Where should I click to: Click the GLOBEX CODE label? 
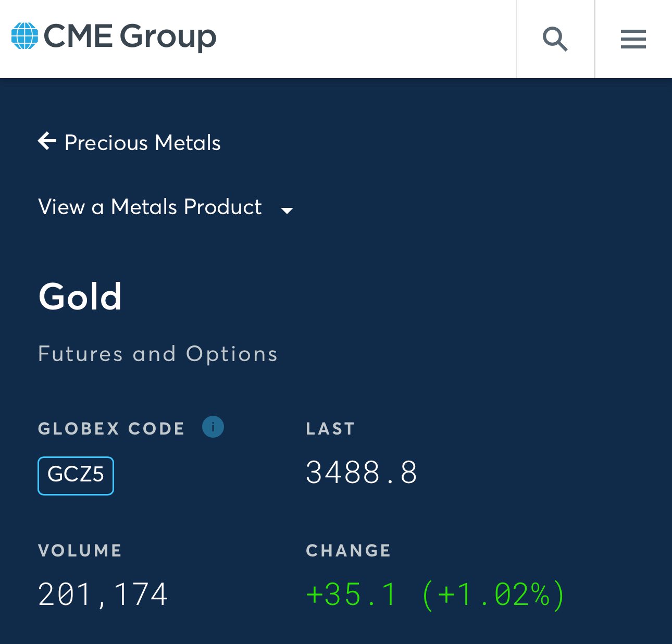point(111,429)
